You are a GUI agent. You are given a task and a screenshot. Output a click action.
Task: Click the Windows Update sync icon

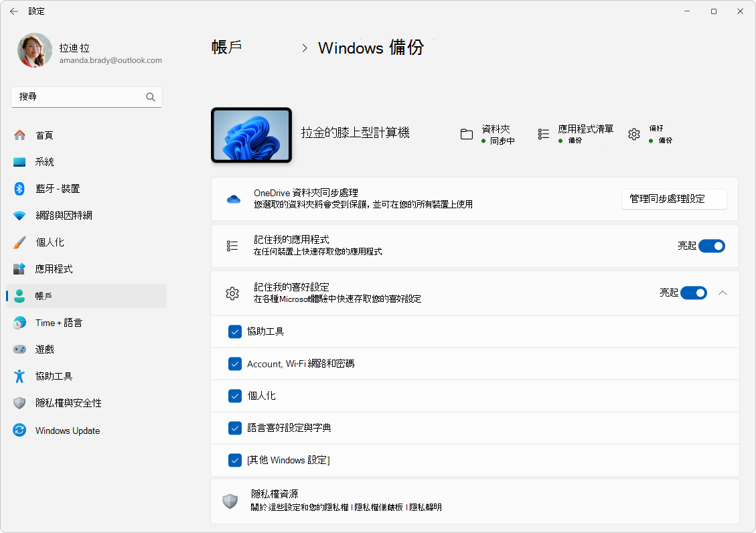coord(19,430)
